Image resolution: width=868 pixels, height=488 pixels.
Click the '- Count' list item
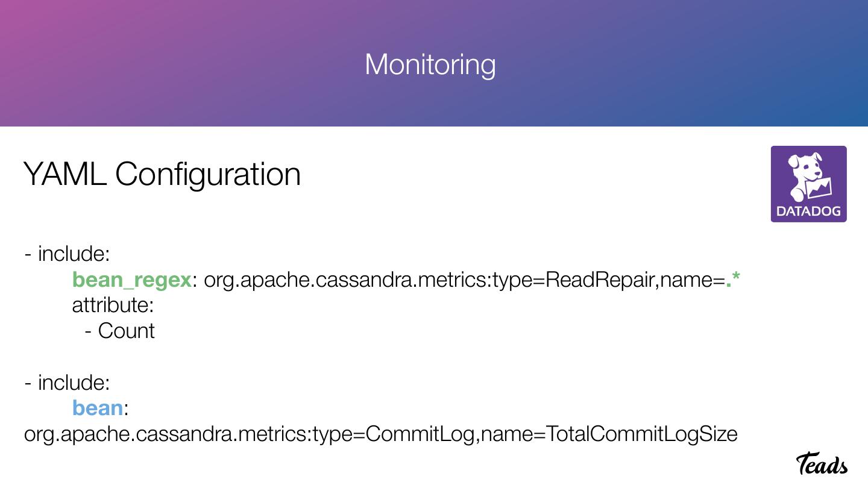coord(119,331)
